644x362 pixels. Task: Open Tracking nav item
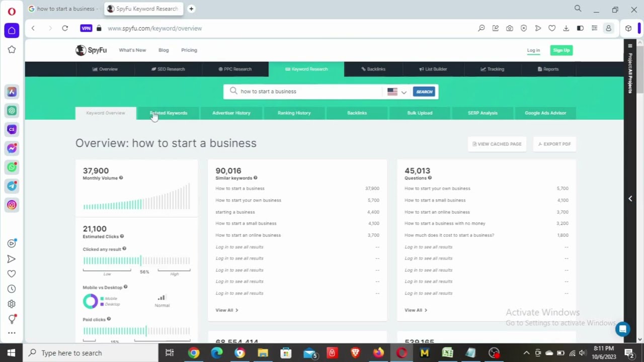492,69
